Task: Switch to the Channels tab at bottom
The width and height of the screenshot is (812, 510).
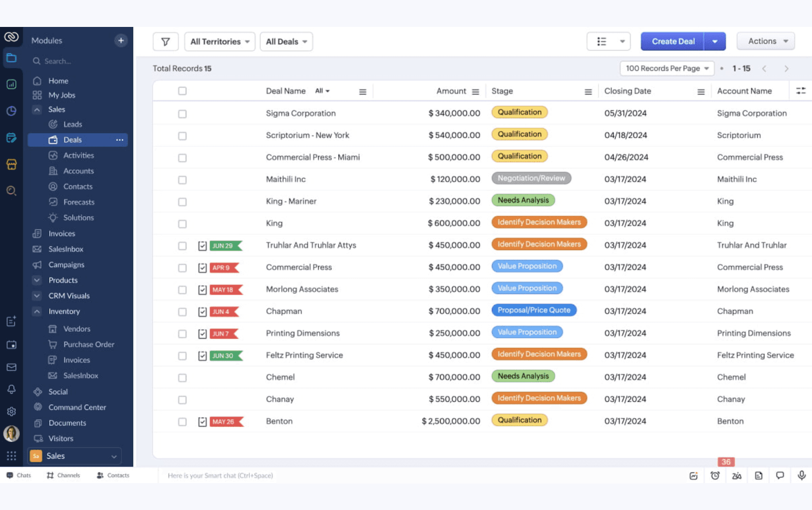Action: pos(63,475)
